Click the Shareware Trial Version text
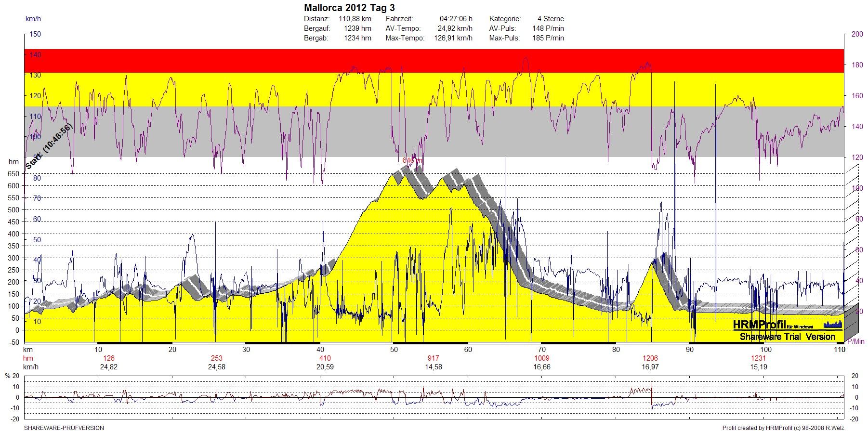This screenshot has height=431, width=868. 787,337
